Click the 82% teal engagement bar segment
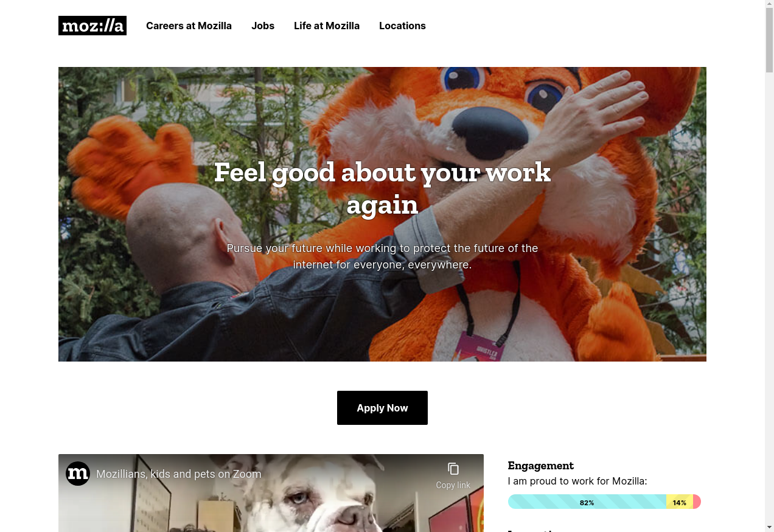 [x=587, y=502]
